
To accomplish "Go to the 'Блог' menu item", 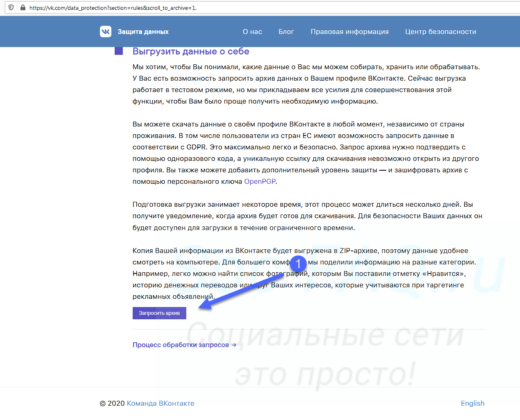I will coord(286,32).
